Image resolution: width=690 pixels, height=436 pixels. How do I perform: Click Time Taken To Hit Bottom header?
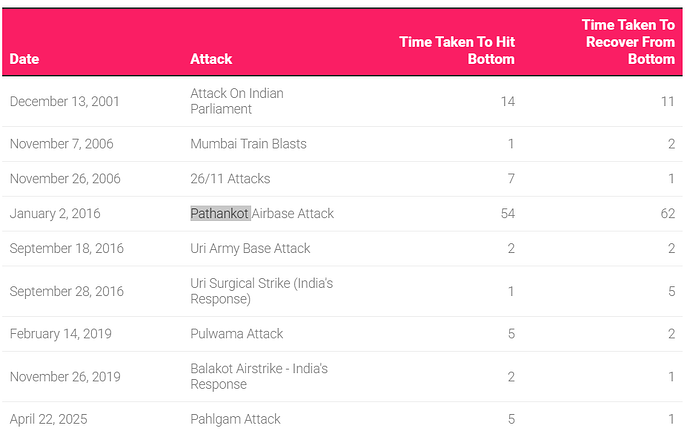[x=457, y=51]
